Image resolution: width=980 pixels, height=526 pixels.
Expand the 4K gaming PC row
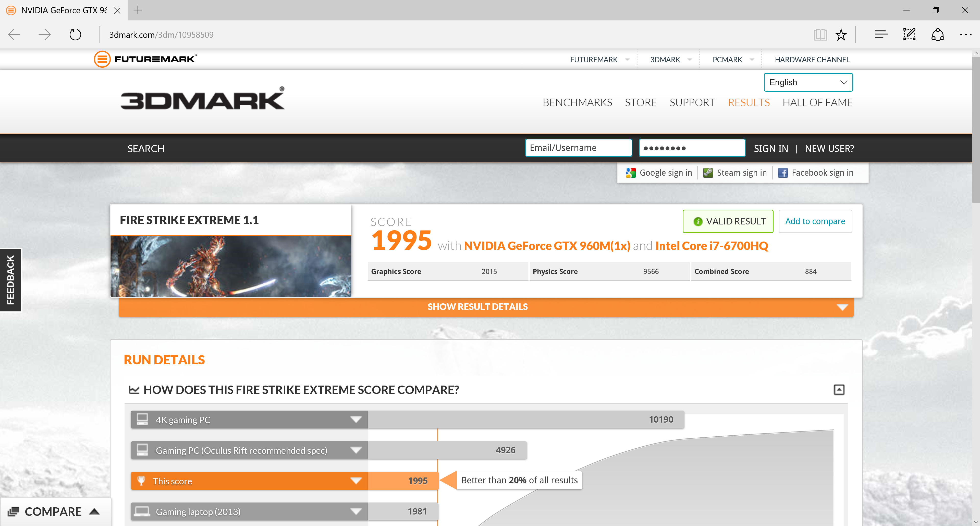point(356,420)
